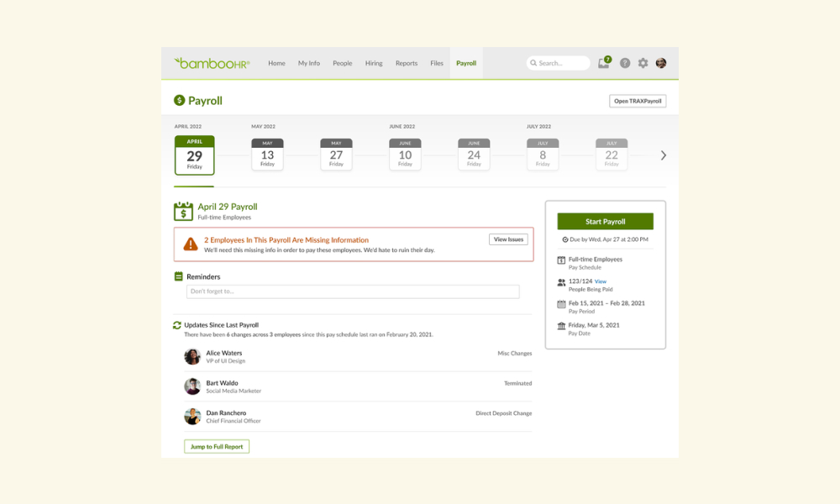Click 'Due by Wed, Apr 27 at 2:00 PM'
The image size is (840, 504).
coord(608,239)
